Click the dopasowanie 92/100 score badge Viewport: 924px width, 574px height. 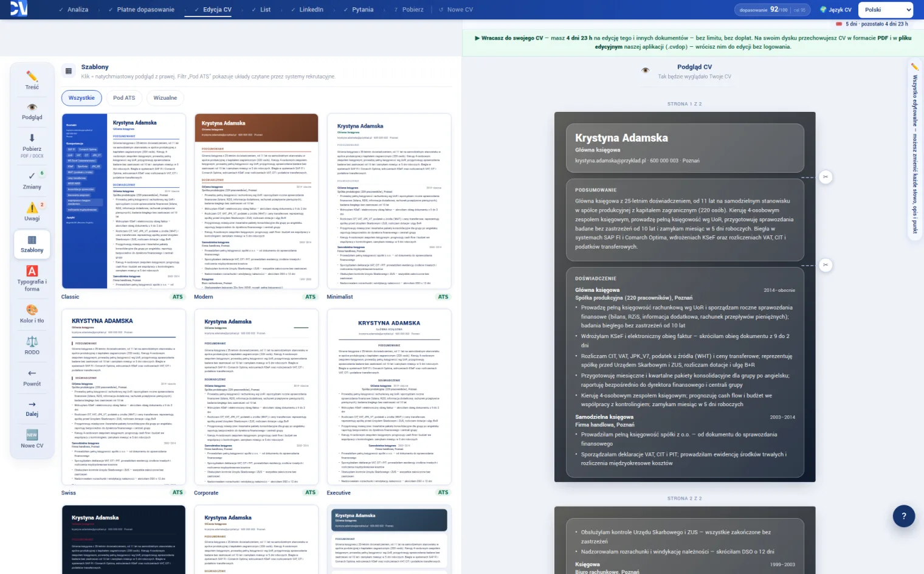773,10
